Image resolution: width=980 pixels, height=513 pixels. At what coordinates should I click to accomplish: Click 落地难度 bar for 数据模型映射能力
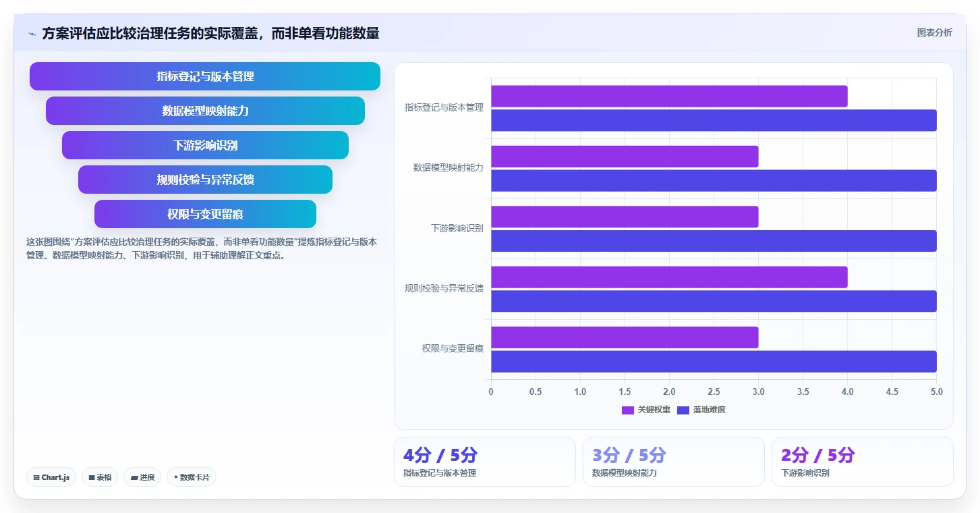tap(714, 180)
